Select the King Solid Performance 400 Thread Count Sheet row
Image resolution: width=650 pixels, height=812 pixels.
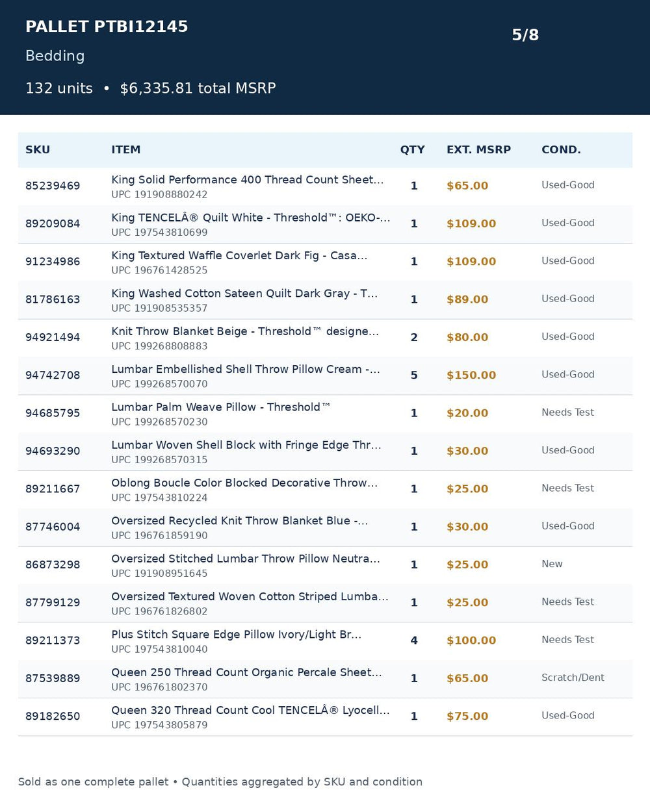[x=325, y=186]
